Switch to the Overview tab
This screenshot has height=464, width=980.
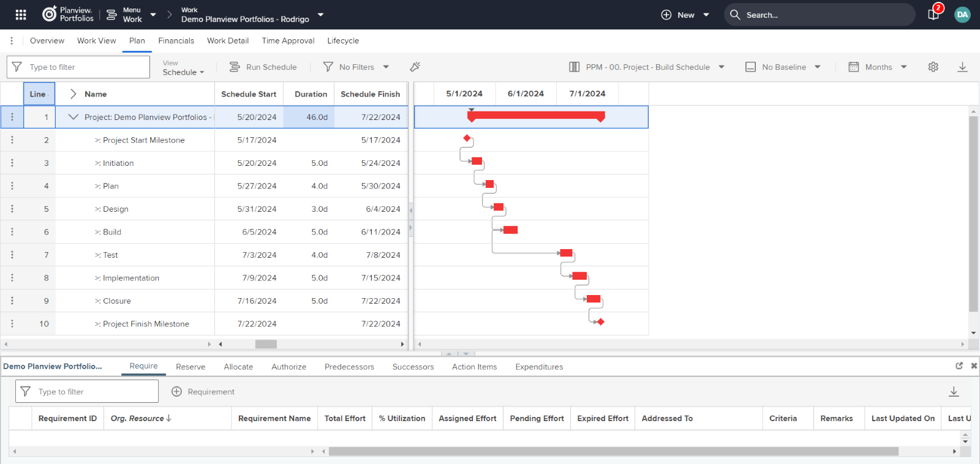[x=47, y=40]
